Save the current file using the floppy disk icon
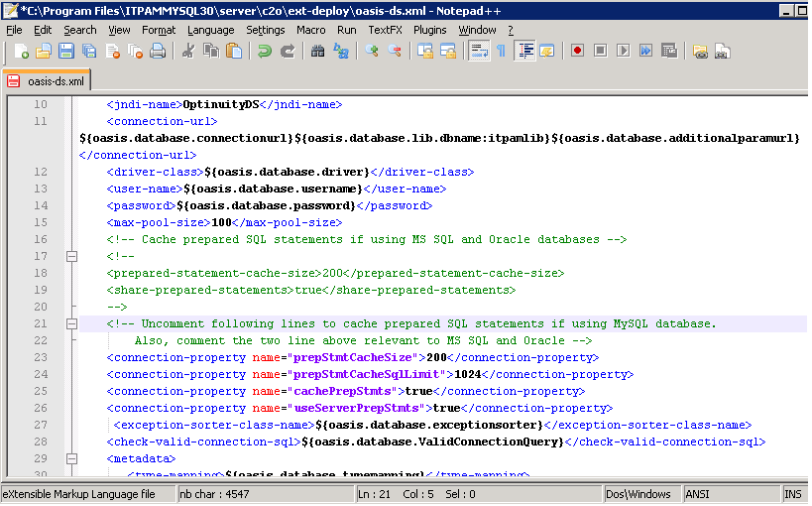Viewport: 812px width, 506px height. click(x=65, y=51)
